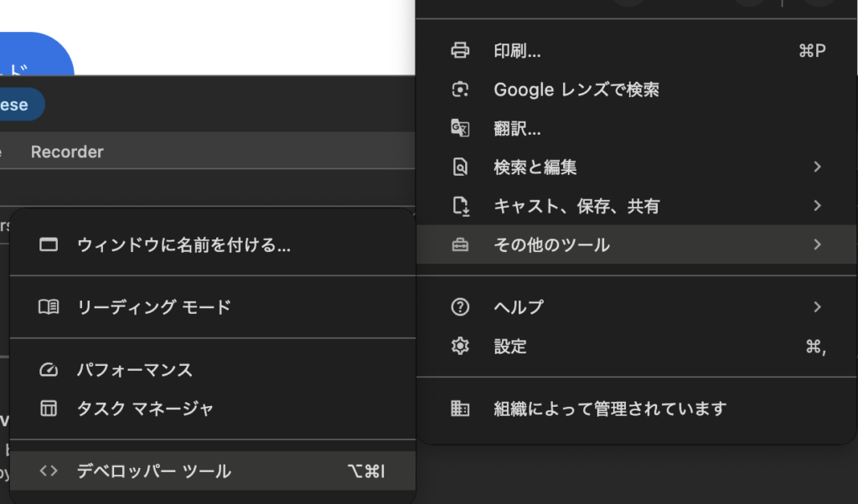Click the gear icon beside 設定
The image size is (858, 504).
(x=461, y=346)
